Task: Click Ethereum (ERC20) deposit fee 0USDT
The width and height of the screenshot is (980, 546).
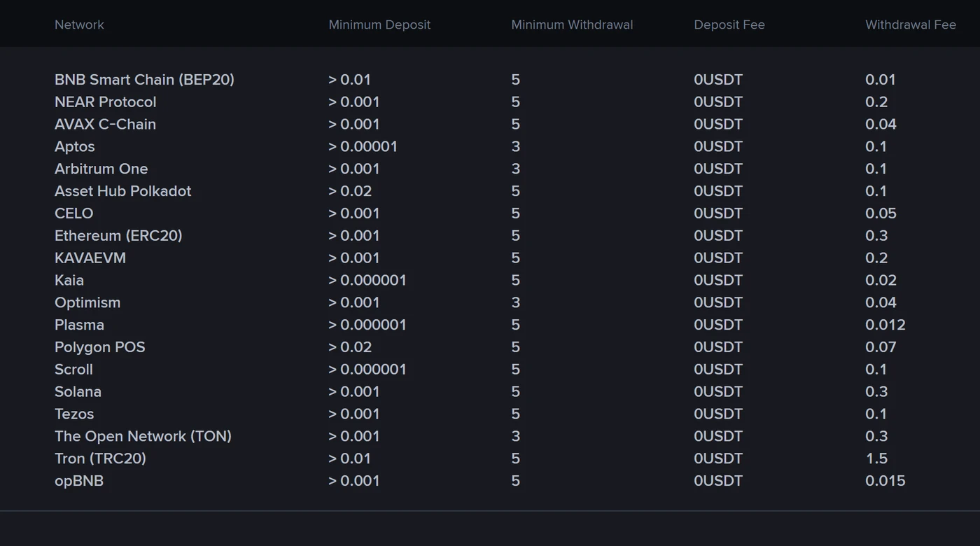Action: 718,236
